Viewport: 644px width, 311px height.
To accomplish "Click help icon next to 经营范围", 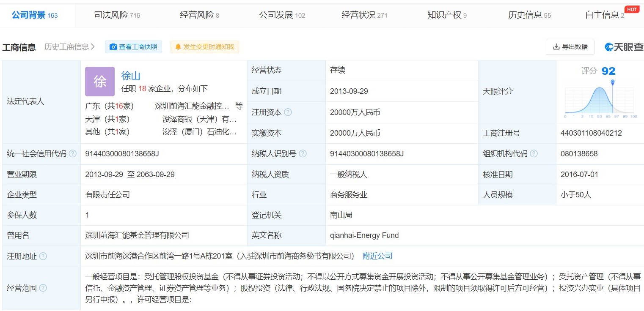I will [x=43, y=288].
